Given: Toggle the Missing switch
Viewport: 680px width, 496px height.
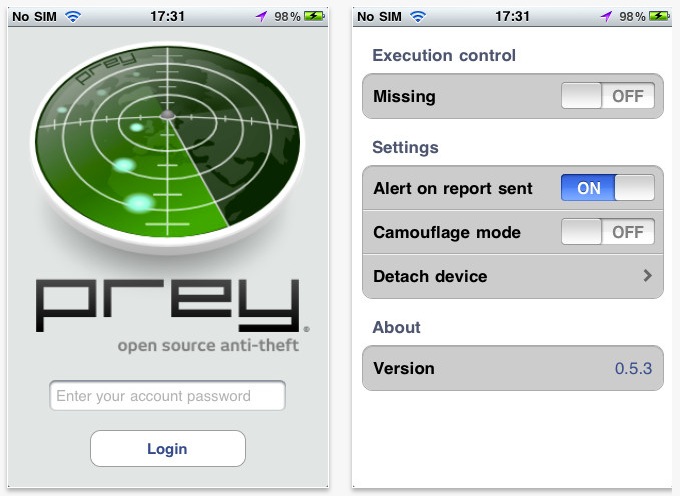Looking at the screenshot, I should click(608, 96).
